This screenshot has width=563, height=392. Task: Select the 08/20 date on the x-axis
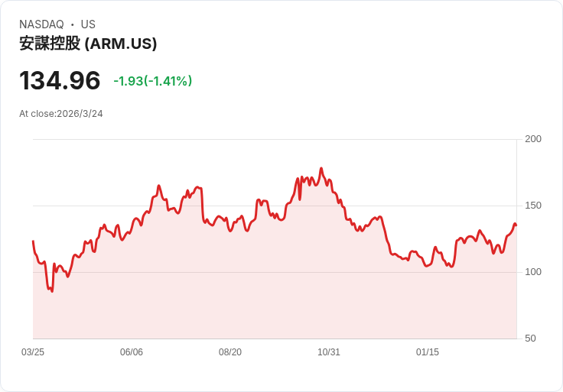point(230,352)
